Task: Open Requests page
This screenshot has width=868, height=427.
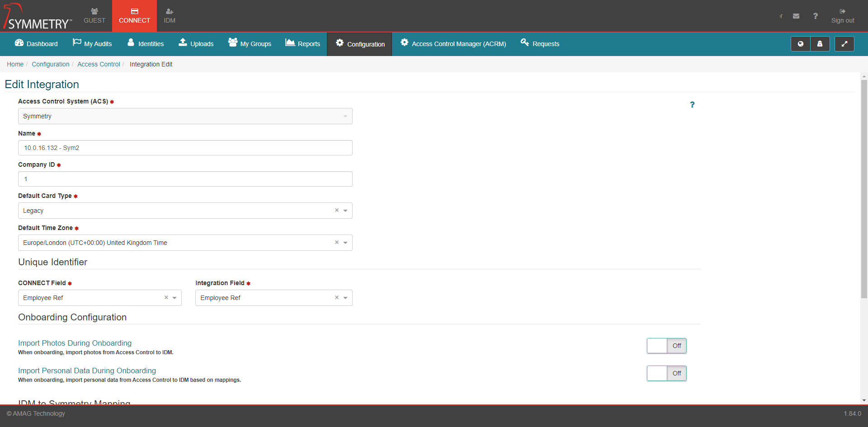Action: 540,44
